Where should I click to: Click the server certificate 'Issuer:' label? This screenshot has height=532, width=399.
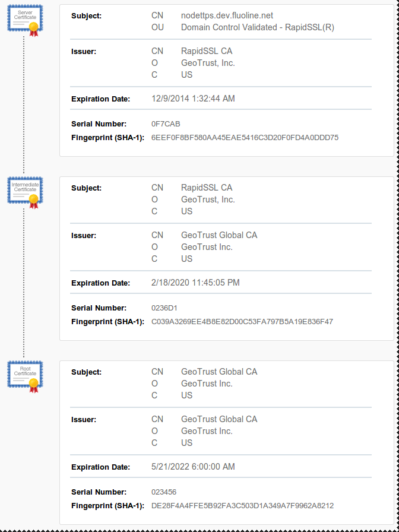pos(84,52)
